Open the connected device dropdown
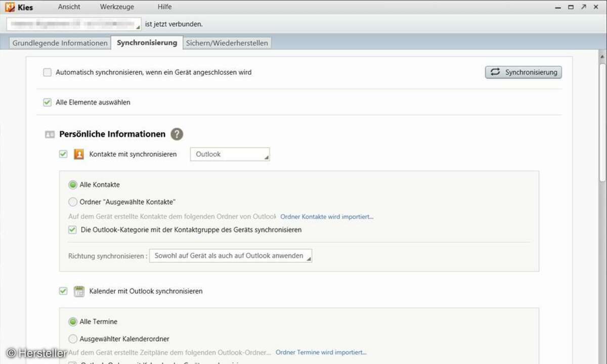The height and width of the screenshot is (364, 607). tap(74, 24)
